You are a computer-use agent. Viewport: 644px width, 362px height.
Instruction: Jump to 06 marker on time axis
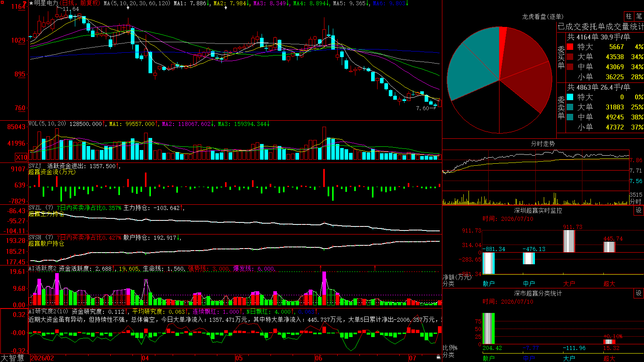319,358
